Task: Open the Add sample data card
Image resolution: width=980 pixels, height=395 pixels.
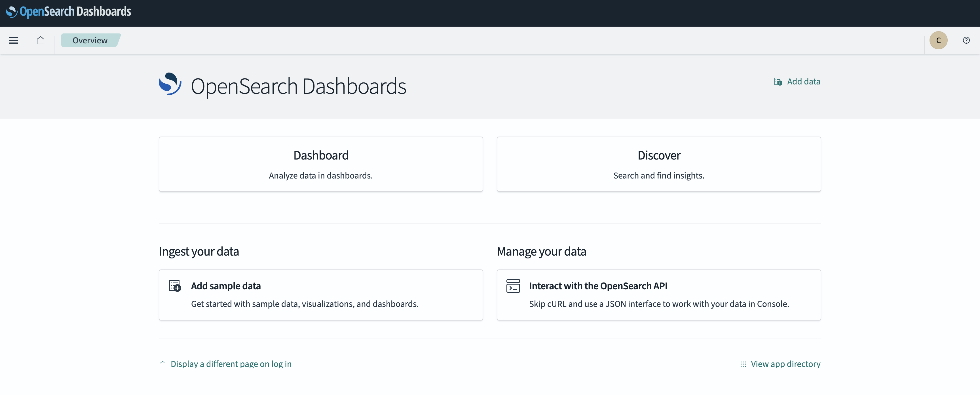Action: click(x=321, y=295)
